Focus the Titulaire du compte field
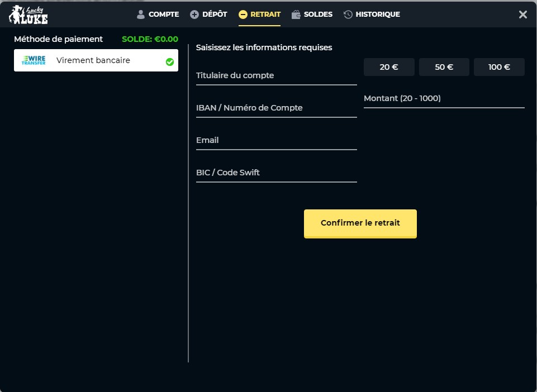 pyautogui.click(x=276, y=75)
